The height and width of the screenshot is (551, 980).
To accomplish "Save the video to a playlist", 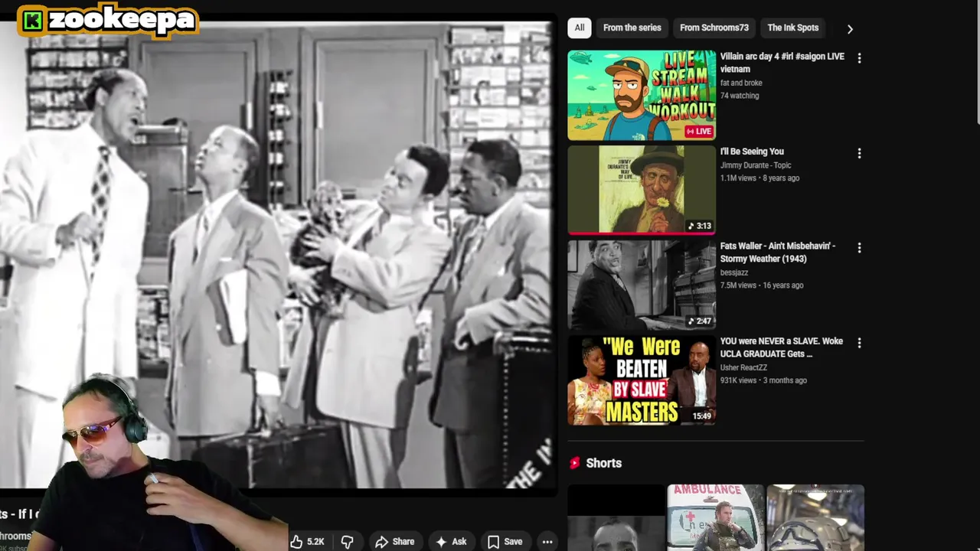I will pyautogui.click(x=505, y=542).
